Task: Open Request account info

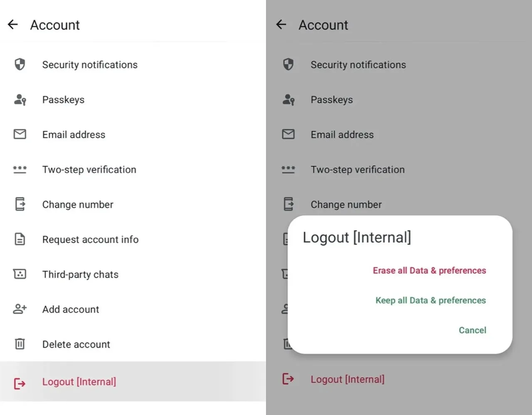Action: click(90, 240)
